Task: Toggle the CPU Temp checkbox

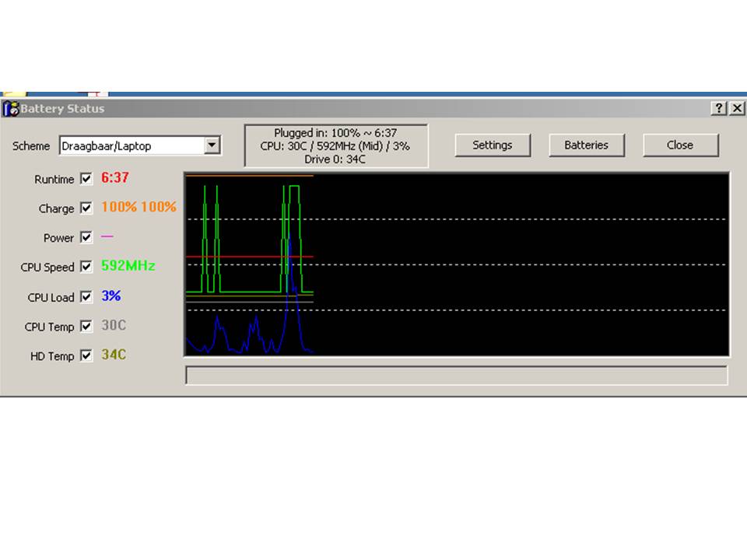Action: click(86, 326)
